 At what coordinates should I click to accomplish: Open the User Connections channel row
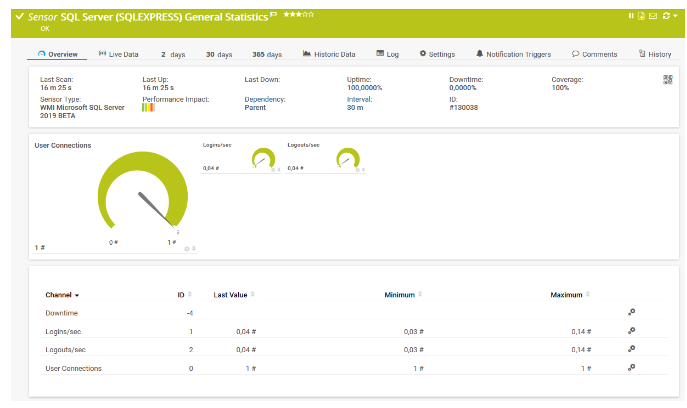tap(354, 369)
